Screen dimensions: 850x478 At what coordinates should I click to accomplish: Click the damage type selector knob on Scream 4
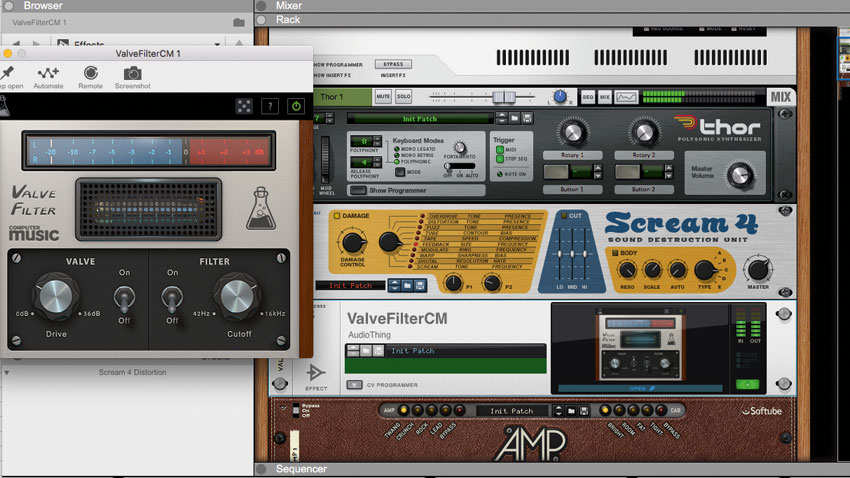[390, 242]
